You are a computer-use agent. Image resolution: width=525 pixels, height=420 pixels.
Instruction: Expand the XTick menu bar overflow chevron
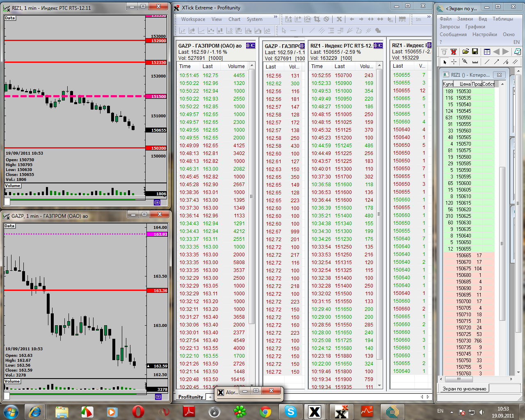click(276, 17)
